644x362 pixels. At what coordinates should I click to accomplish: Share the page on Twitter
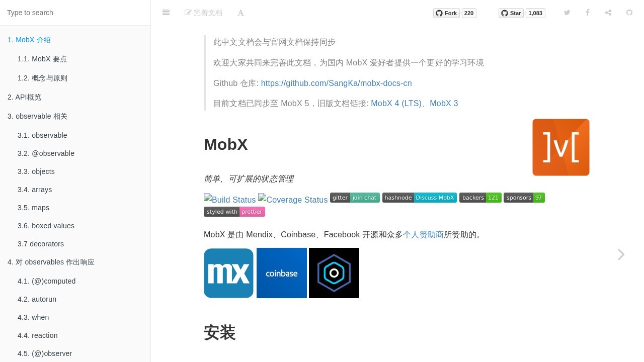click(x=567, y=13)
